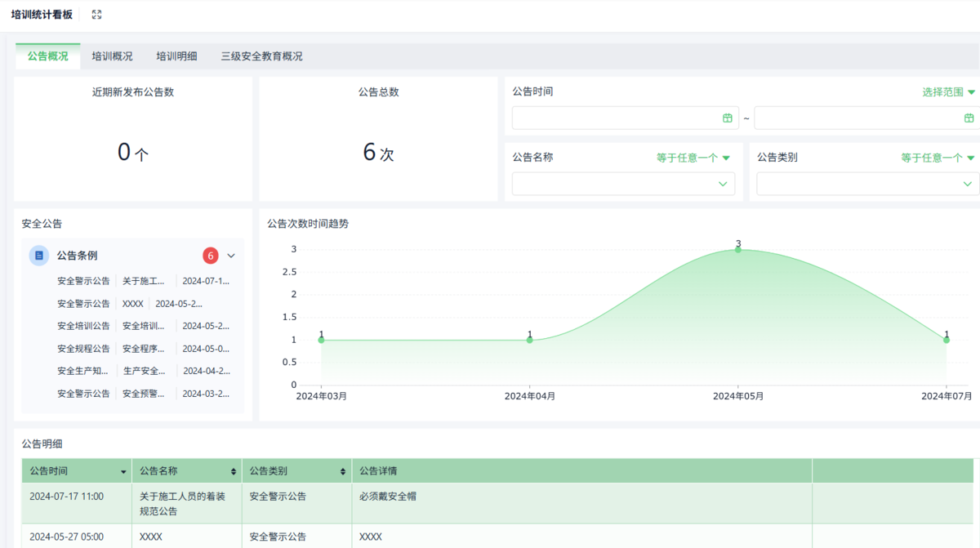The width and height of the screenshot is (980, 548).
Task: Click the 公告时间 start date input
Action: 625,118
